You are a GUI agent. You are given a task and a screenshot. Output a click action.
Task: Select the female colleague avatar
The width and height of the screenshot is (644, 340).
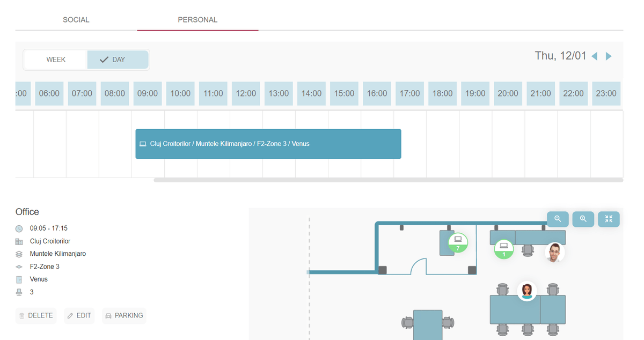(x=527, y=291)
